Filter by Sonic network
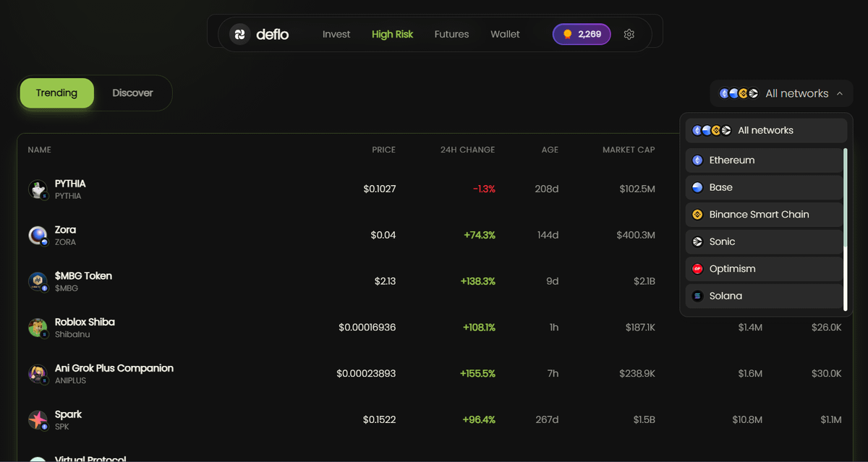This screenshot has height=462, width=868. click(764, 241)
